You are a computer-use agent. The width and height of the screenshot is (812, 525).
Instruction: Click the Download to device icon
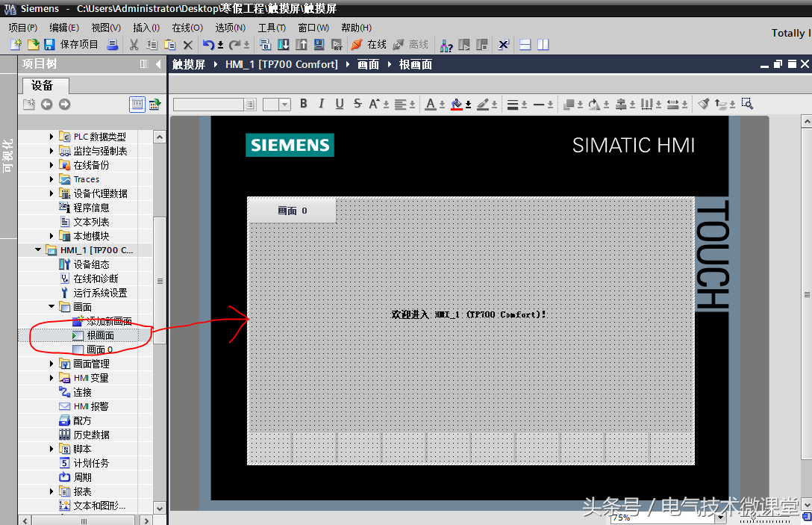[x=284, y=45]
